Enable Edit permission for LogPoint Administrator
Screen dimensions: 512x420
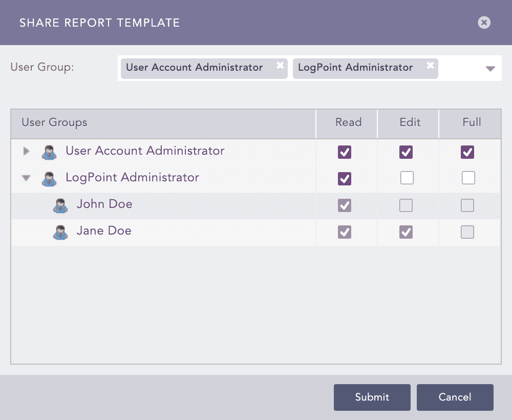(x=407, y=178)
